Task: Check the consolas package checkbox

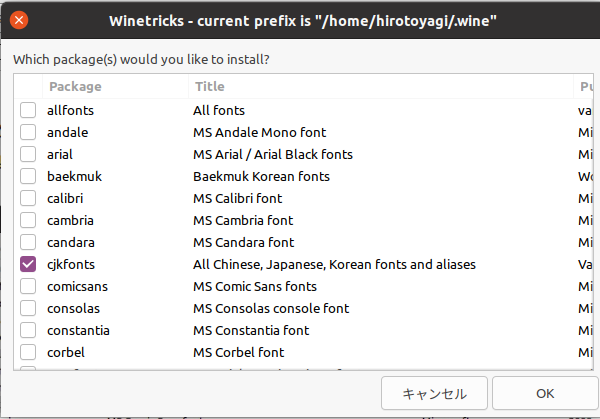Action: point(28,308)
